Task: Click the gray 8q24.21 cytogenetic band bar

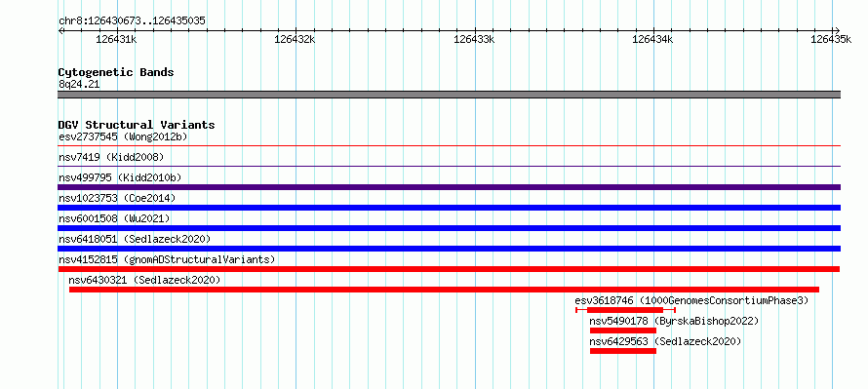Action: point(449,95)
